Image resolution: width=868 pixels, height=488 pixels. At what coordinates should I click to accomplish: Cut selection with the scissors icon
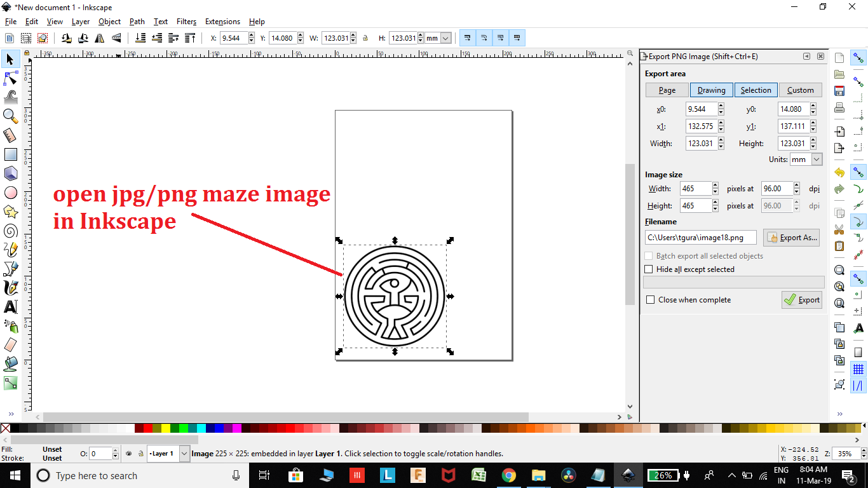tap(839, 229)
